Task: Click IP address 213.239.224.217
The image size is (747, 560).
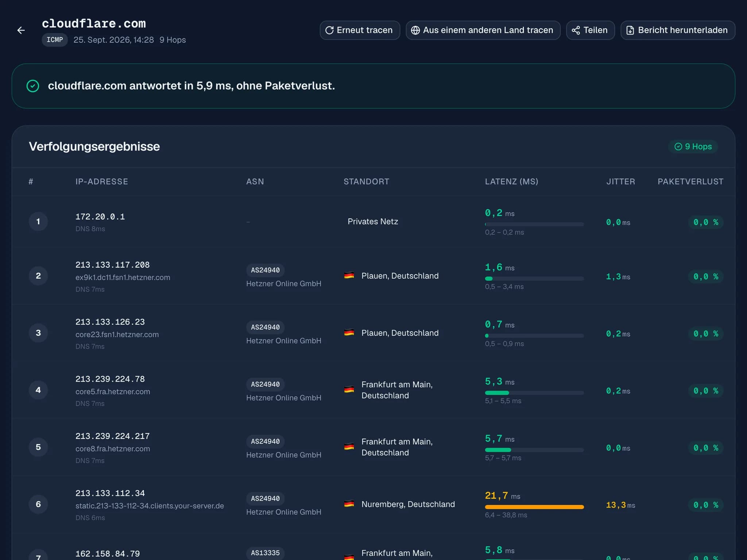Action: tap(112, 436)
